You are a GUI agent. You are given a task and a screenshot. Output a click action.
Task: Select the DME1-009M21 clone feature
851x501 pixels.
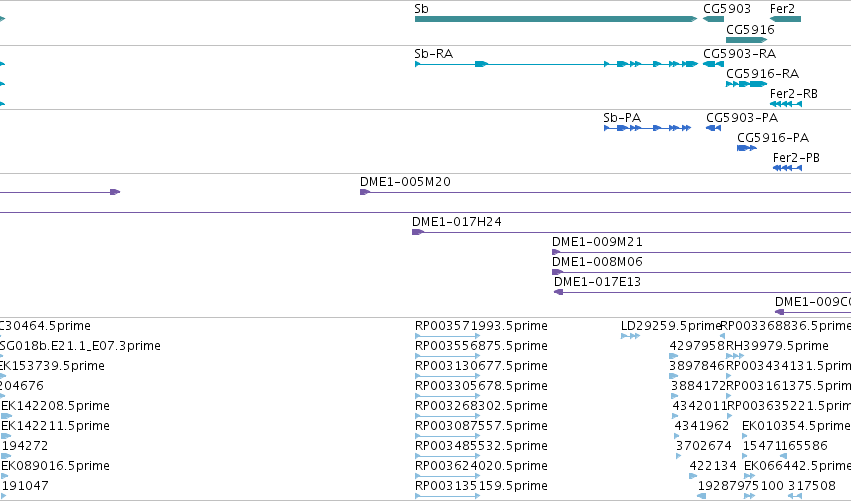701,252
